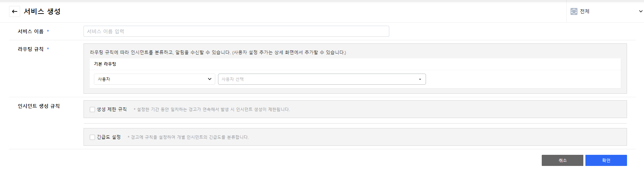The width and height of the screenshot is (644, 176).
Task: Select the 기본 라우팅 section header
Action: 105,64
